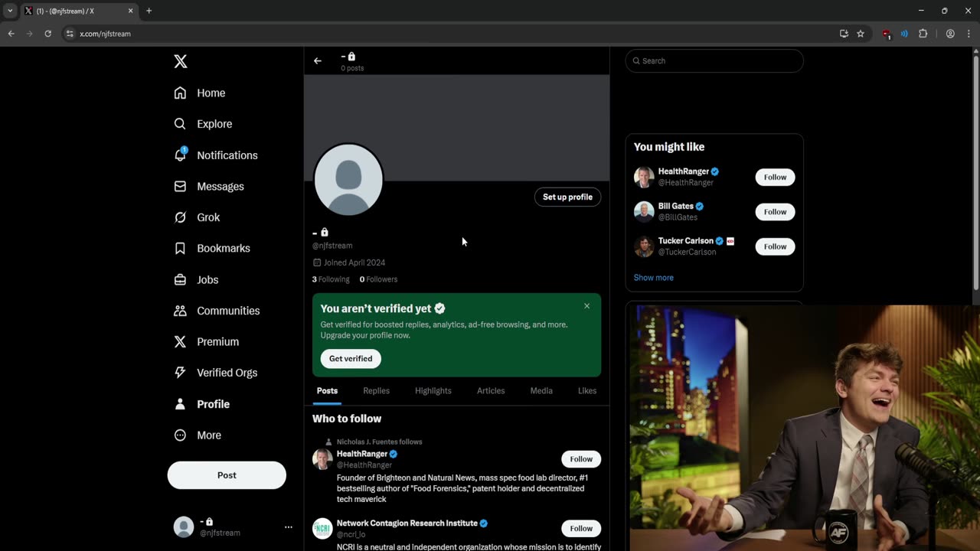980x551 pixels.
Task: Click the default profile avatar picture
Action: 348,180
